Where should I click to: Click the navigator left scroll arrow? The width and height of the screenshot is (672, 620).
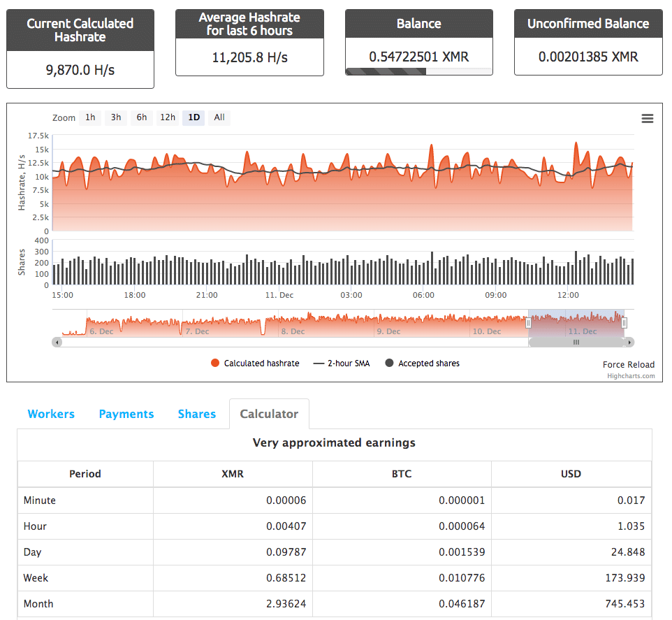pyautogui.click(x=57, y=343)
